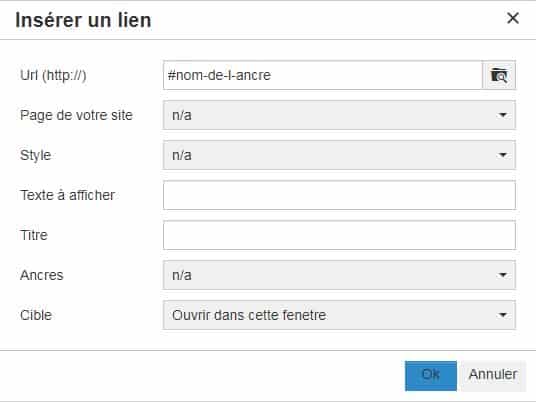Viewport: 536px width, 402px height.
Task: Confirm the link with the Ok button
Action: pos(431,376)
